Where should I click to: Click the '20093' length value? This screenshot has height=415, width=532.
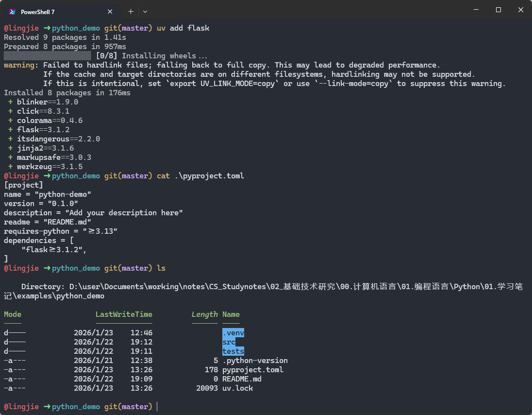point(207,388)
